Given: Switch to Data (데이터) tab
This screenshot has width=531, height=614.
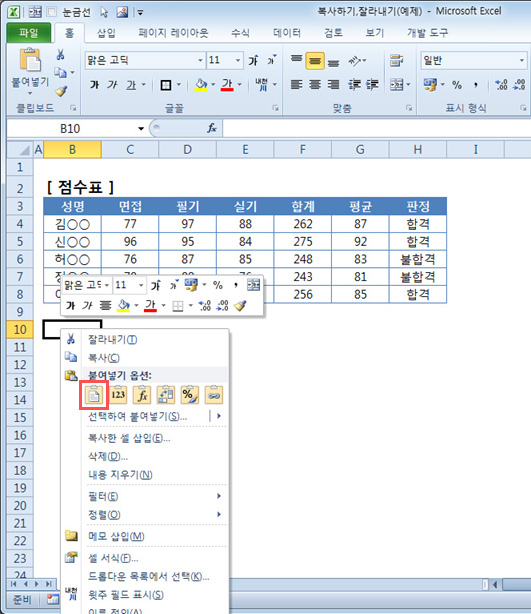Looking at the screenshot, I should (x=287, y=33).
